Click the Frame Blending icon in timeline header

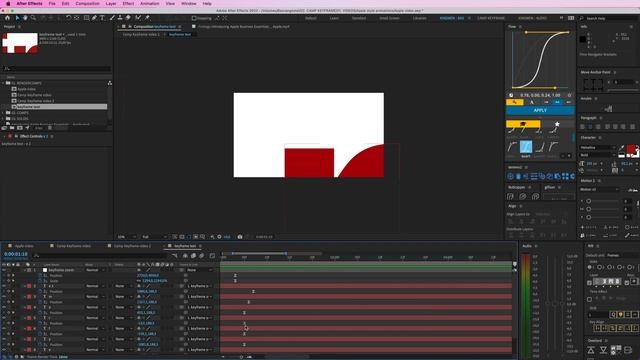tap(193, 256)
